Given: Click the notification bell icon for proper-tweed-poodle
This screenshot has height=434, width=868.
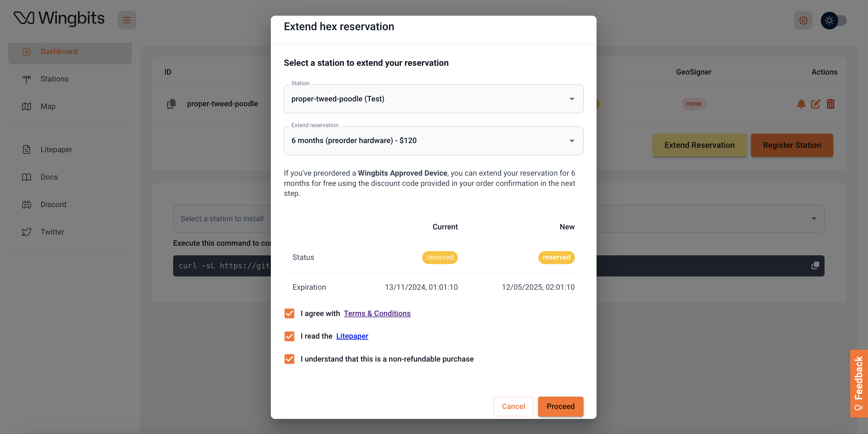Looking at the screenshot, I should 801,104.
